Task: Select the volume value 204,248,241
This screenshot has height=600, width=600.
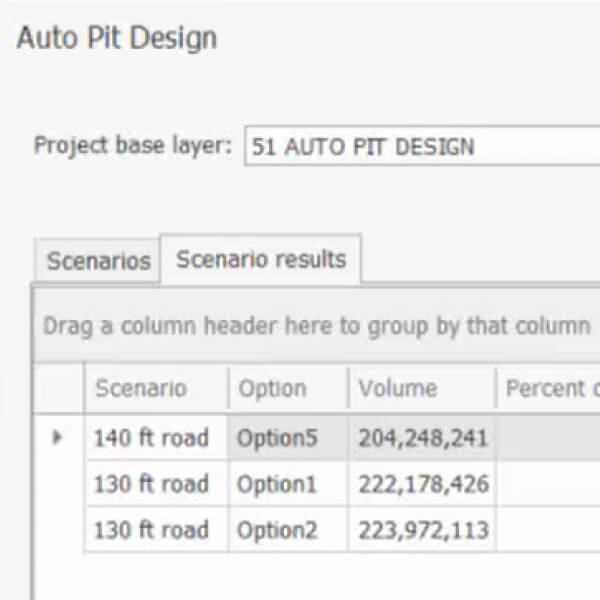Action: 422,438
